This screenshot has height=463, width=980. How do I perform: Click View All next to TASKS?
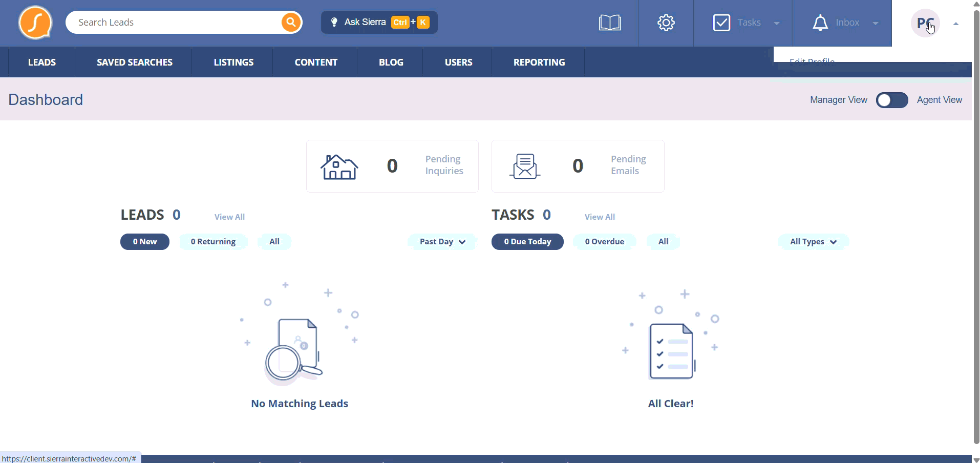(x=600, y=217)
